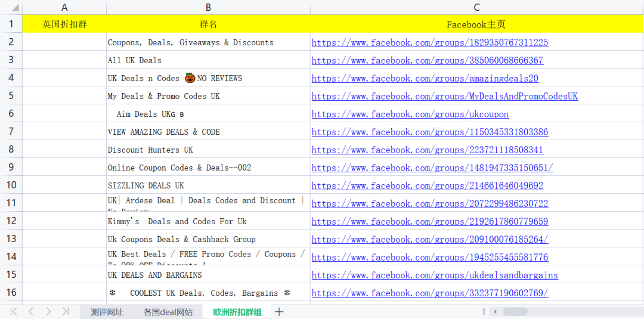Go to first sheet navigation arrow
This screenshot has height=319, width=644.
click(x=14, y=312)
